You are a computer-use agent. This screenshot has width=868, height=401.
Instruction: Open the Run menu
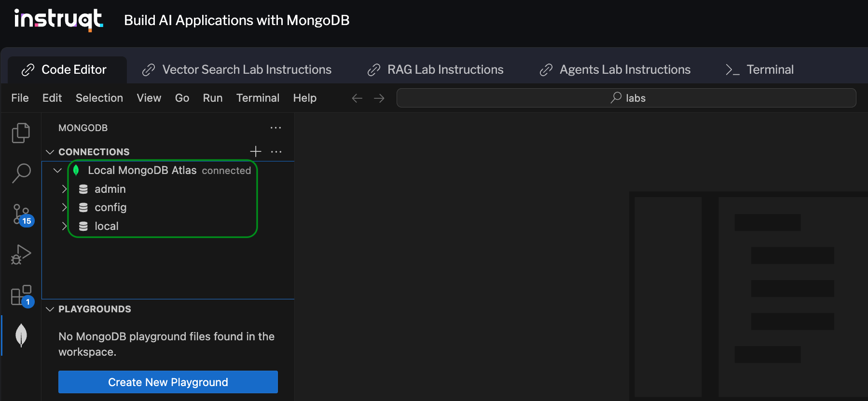[213, 98]
